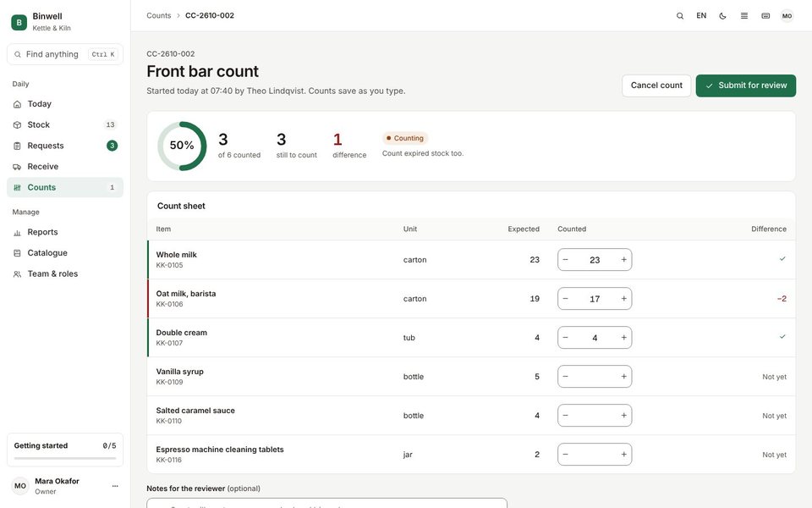Viewport: 812px width, 508px height.
Task: Open Requests section
Action: pos(65,146)
